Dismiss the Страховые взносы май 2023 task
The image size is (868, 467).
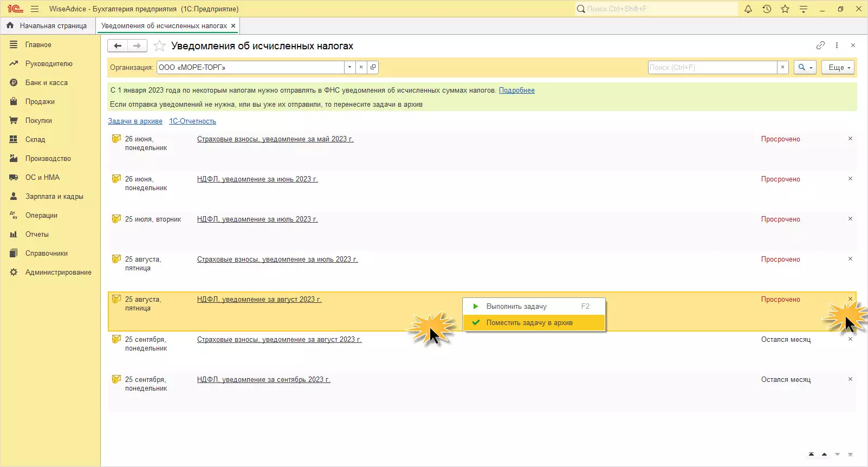tap(850, 139)
